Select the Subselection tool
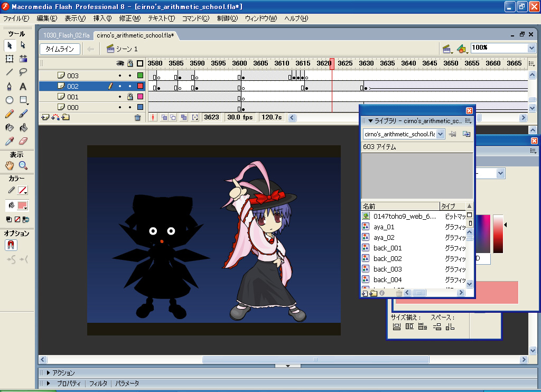This screenshot has height=392, width=541. coord(23,45)
